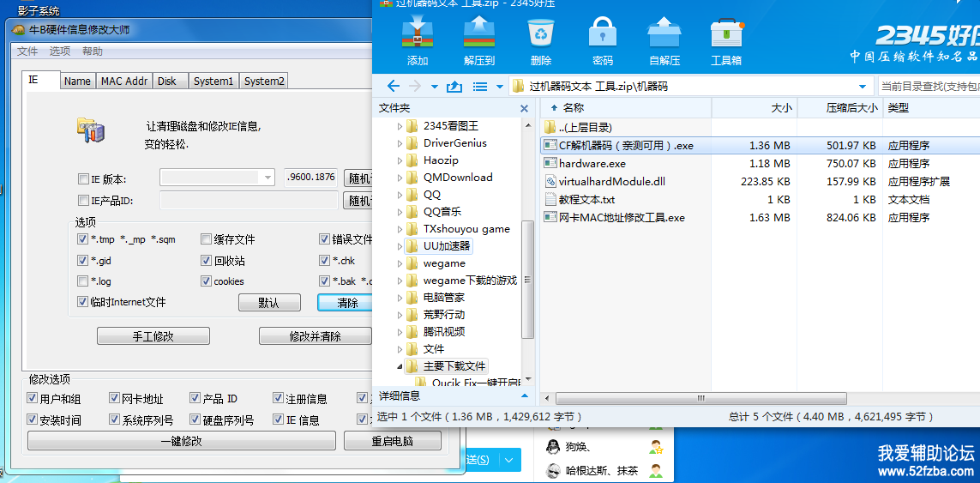Viewport: 980px width, 483px height.
Task: Click the 清除 button
Action: click(345, 303)
